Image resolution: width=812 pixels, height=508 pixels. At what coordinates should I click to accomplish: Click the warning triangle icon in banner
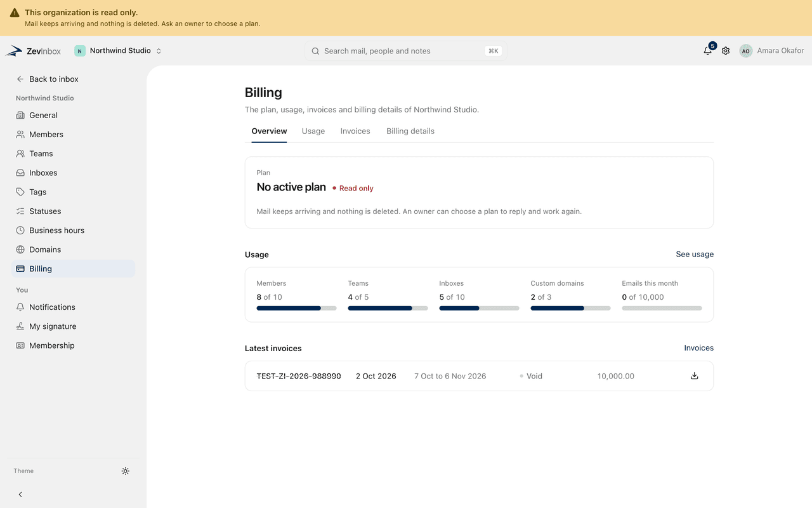(15, 13)
